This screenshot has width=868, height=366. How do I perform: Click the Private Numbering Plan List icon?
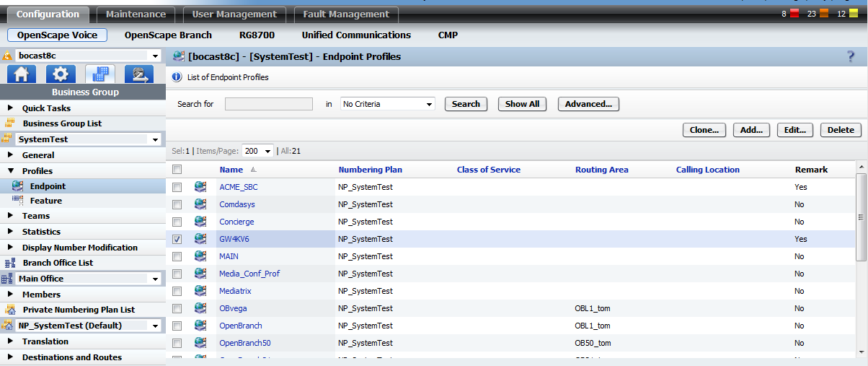click(9, 310)
